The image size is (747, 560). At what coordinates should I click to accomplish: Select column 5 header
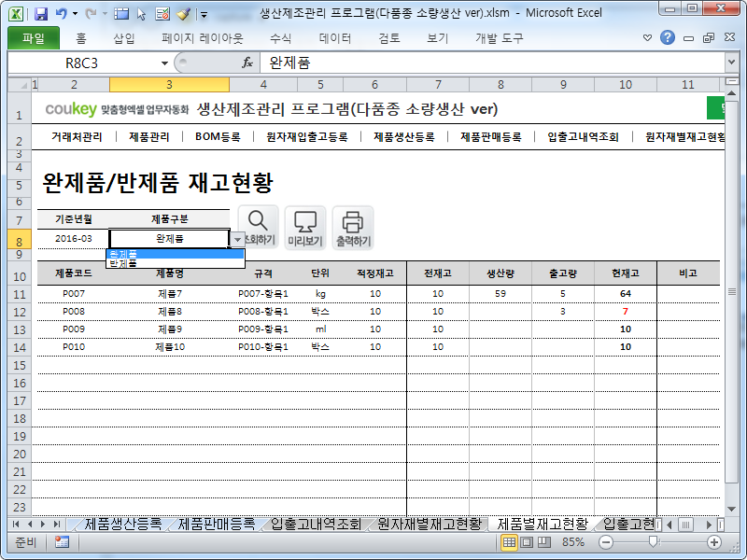[x=320, y=85]
